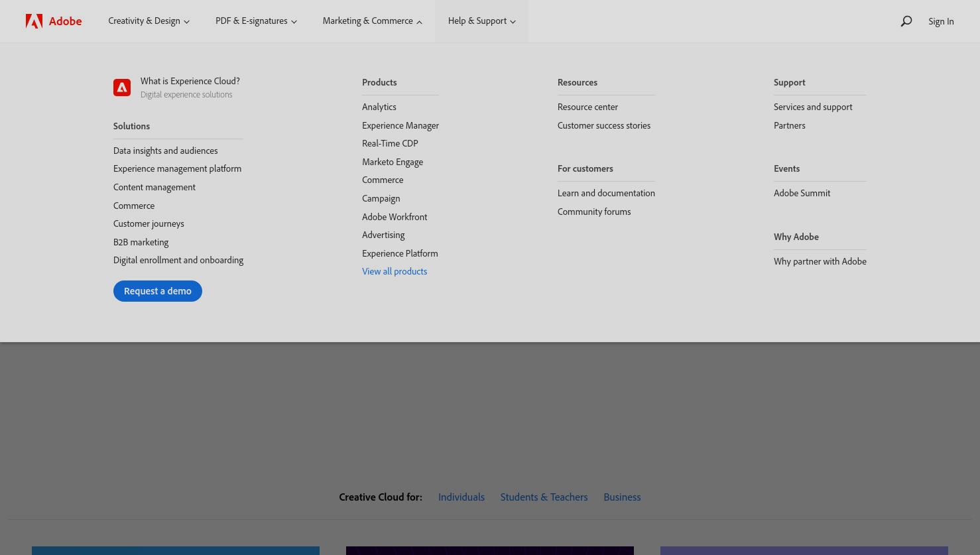This screenshot has height=555, width=980.
Task: Expand the Help & Support menu
Action: point(481,21)
